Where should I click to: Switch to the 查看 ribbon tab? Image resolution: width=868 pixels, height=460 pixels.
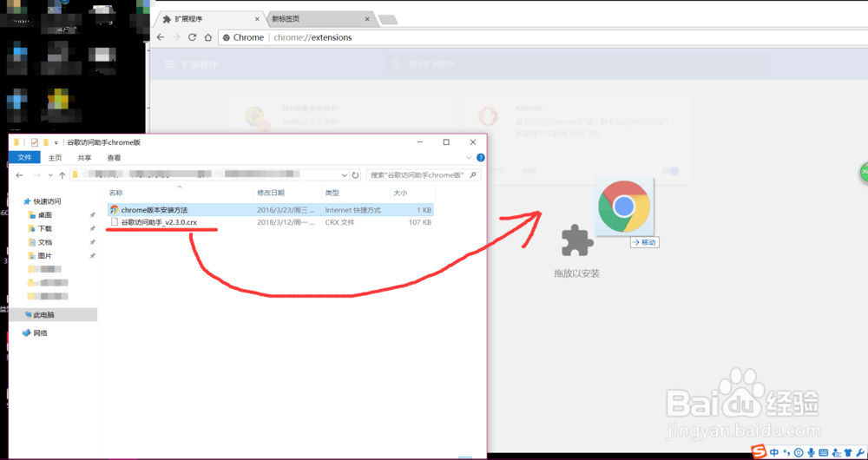[114, 158]
